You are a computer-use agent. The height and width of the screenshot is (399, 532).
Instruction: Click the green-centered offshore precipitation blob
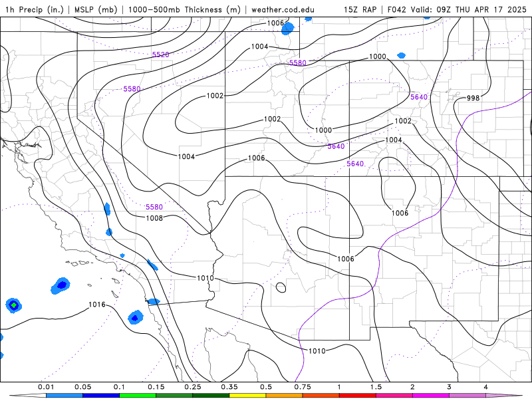[x=13, y=305]
